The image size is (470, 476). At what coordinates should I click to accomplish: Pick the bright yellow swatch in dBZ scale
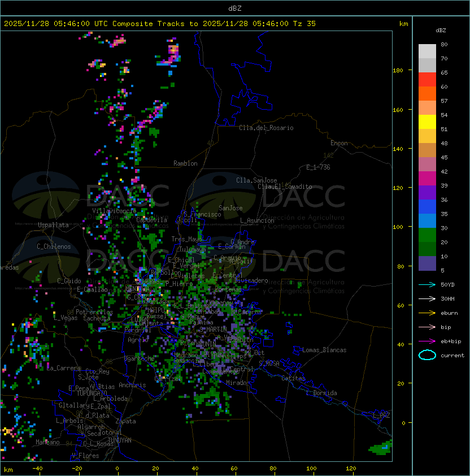(427, 122)
